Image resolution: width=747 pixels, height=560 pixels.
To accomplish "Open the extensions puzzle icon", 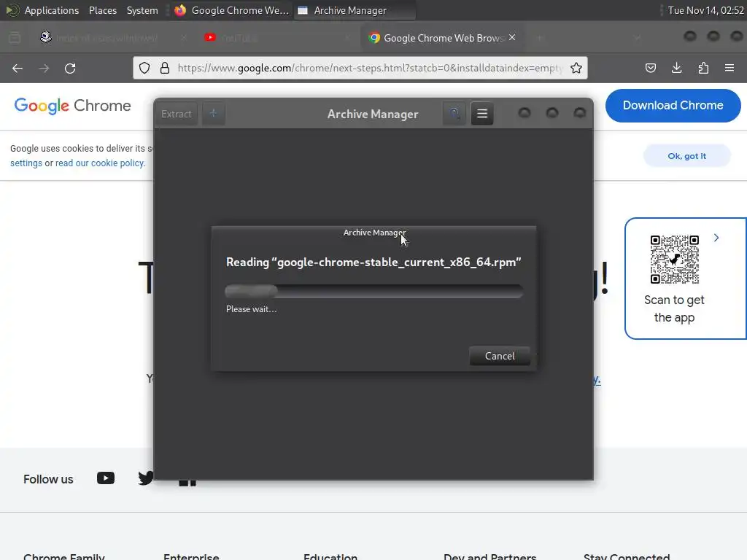I will coord(703,68).
